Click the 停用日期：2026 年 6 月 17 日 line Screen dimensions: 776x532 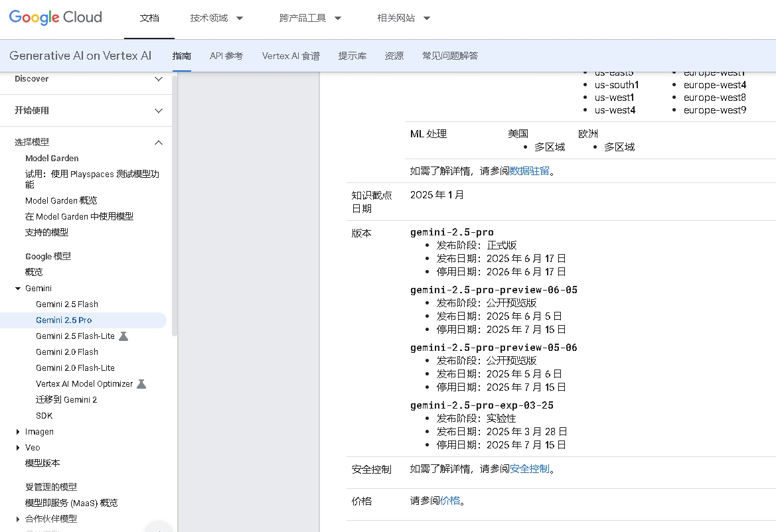[x=501, y=271]
